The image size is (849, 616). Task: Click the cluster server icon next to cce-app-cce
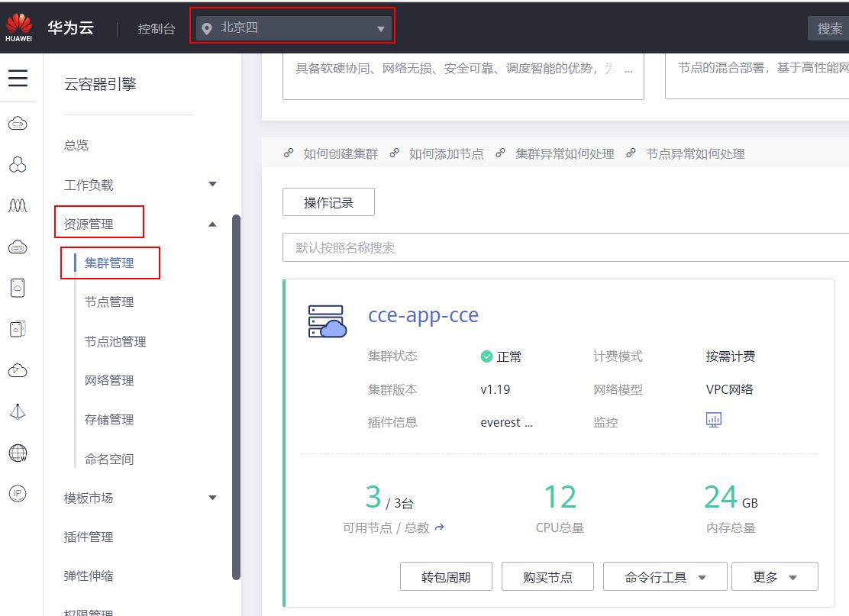click(327, 320)
